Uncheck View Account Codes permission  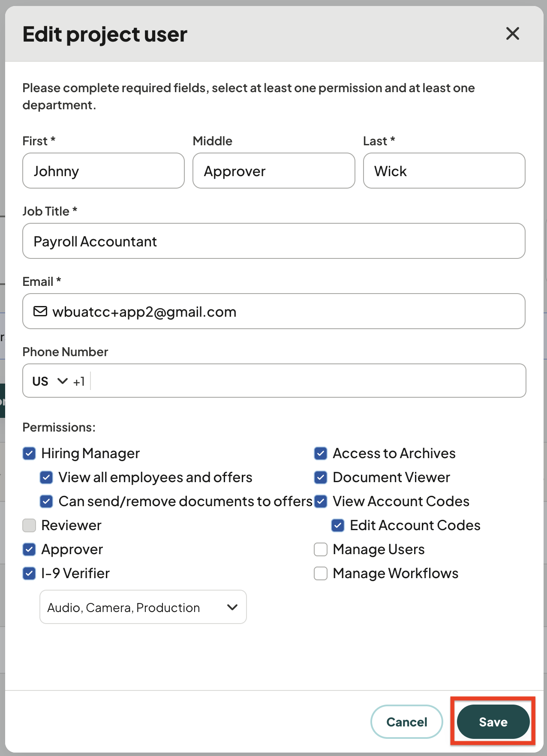[321, 501]
